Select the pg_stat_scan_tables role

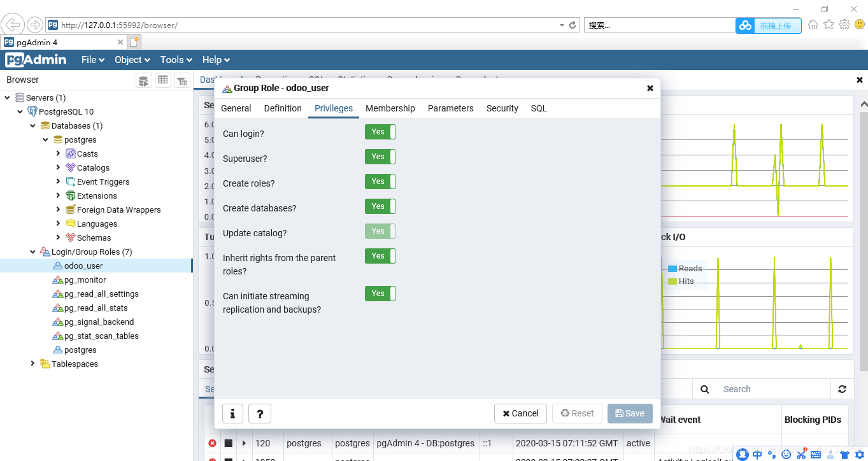click(x=101, y=336)
